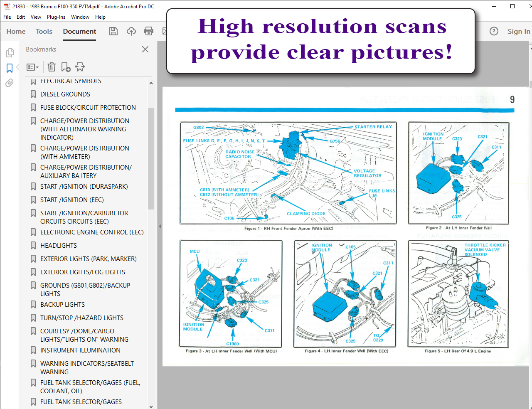
Task: Add a new bookmark
Action: [x=66, y=67]
